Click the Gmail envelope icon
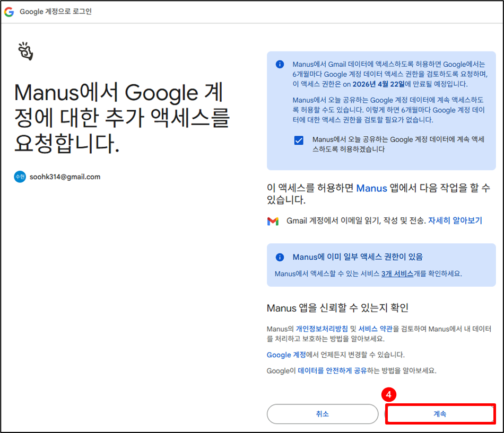The width and height of the screenshot is (504, 433). pos(273,221)
